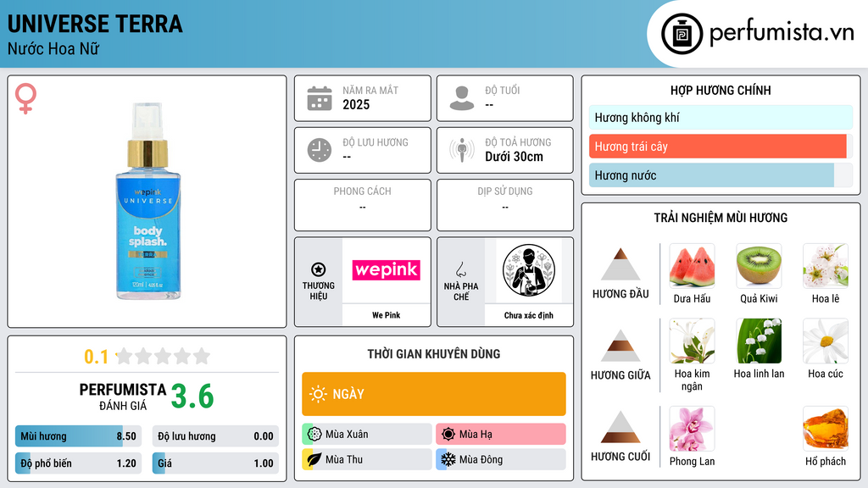Click the Hương cuối pyramid icon
Image resolution: width=868 pixels, height=488 pixels.
point(620,427)
